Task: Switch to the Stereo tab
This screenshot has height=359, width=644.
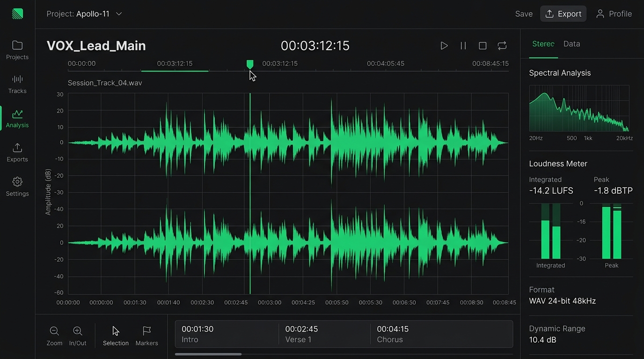Action: coord(543,44)
